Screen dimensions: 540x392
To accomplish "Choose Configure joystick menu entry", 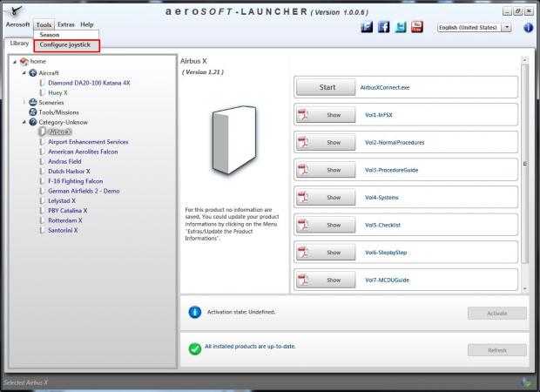I will tap(66, 45).
